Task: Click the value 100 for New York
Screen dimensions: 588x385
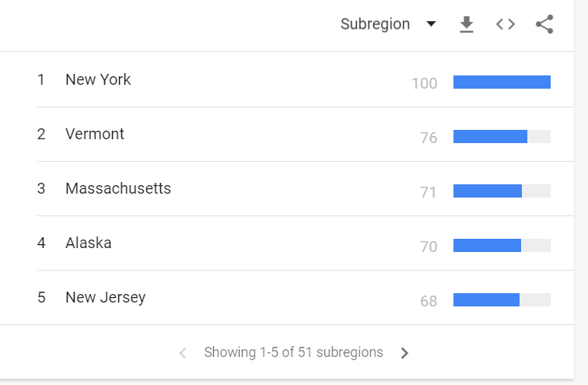Action: click(x=425, y=83)
